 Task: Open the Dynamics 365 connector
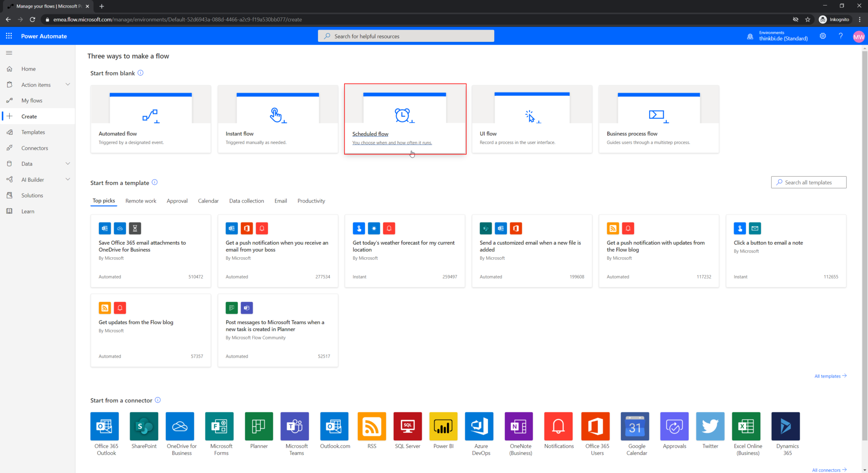785,426
